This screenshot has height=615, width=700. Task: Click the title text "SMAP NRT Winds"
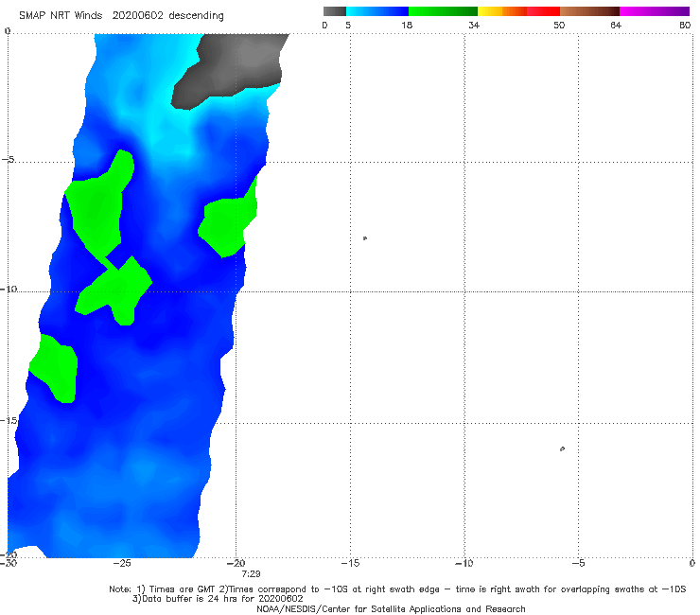pos(61,16)
